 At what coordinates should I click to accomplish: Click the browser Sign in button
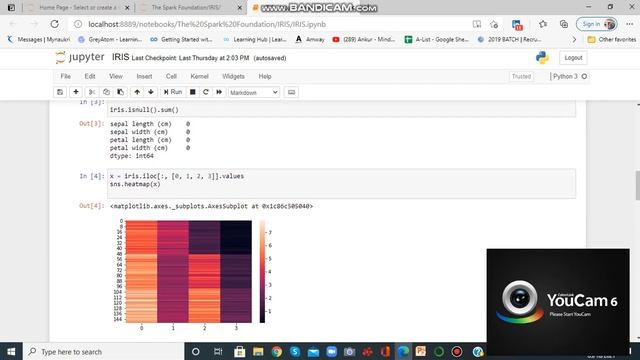pos(596,24)
